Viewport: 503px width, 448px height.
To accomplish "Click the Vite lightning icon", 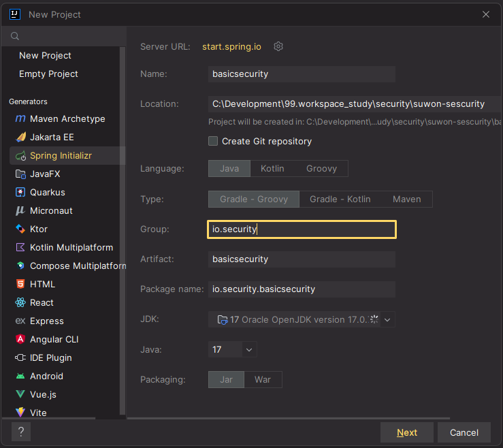I will (20, 413).
